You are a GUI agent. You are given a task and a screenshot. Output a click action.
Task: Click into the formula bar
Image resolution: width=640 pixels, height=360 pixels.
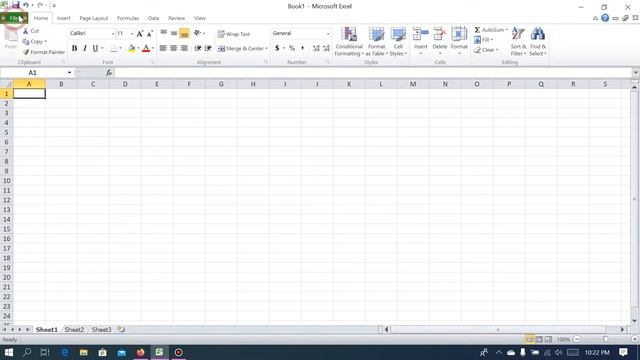pos(372,73)
